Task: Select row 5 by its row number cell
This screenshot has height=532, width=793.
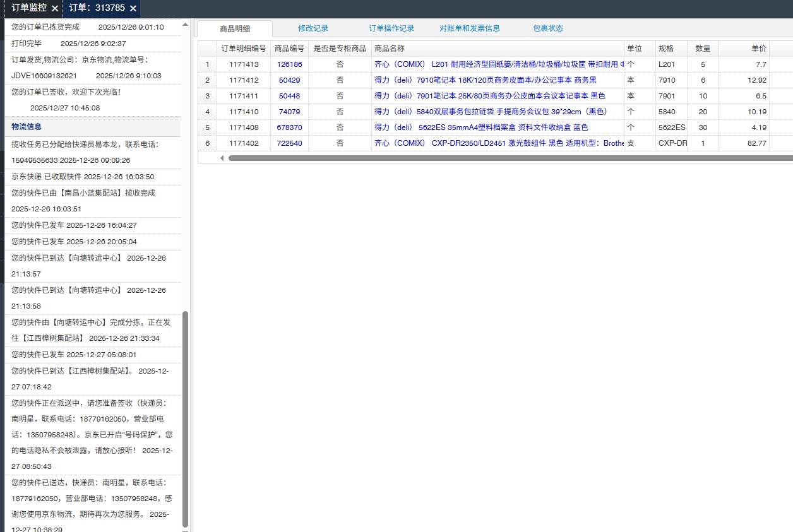Action: (207, 127)
